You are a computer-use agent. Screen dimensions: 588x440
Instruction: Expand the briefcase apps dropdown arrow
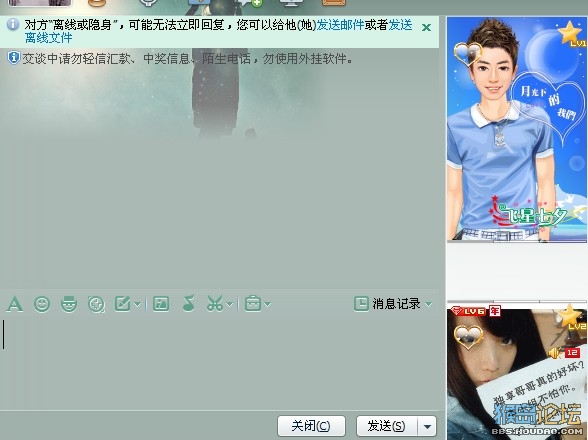(x=267, y=304)
